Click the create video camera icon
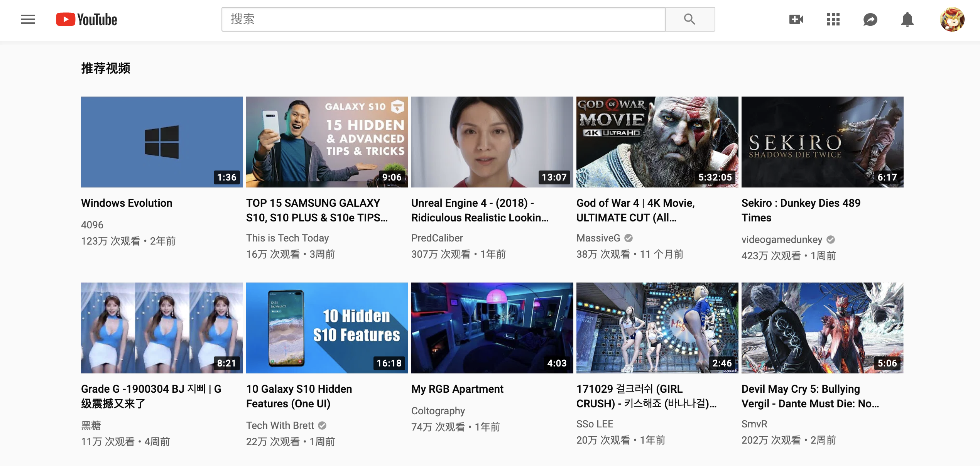980x466 pixels. [796, 19]
